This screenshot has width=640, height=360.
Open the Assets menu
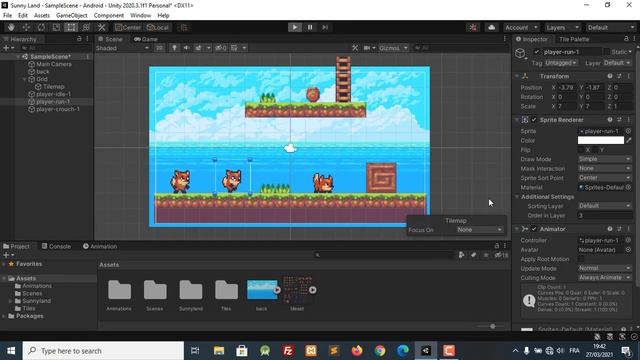coord(42,16)
